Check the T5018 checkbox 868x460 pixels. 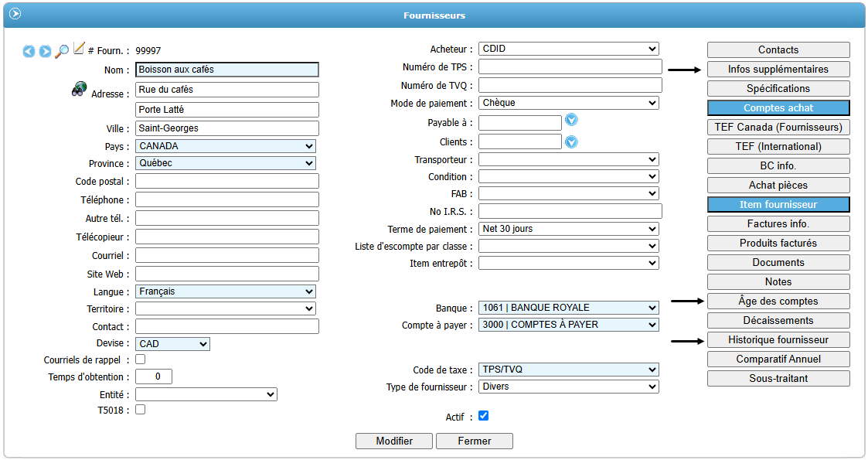[140, 410]
